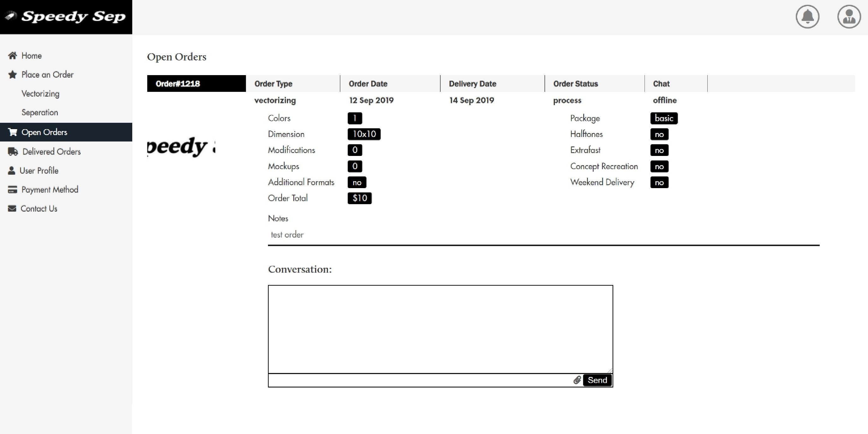Click the 'Additional Formats' label

301,182
